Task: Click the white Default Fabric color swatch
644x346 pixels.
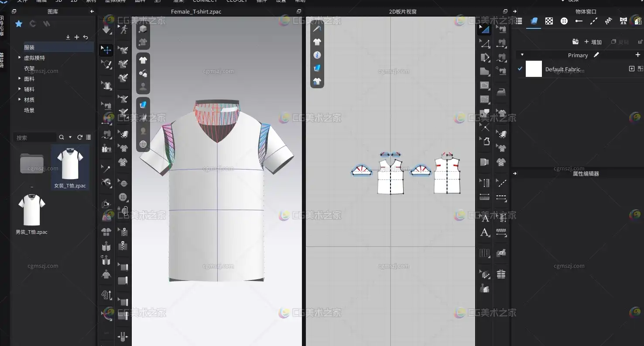Action: 534,69
